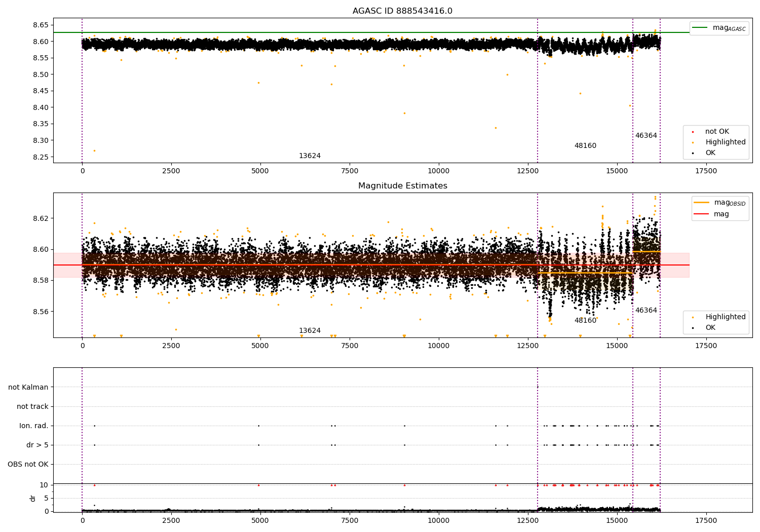Click the '13624' annotation in Magnitude Estimates plot
The image size is (760, 532).
310,331
